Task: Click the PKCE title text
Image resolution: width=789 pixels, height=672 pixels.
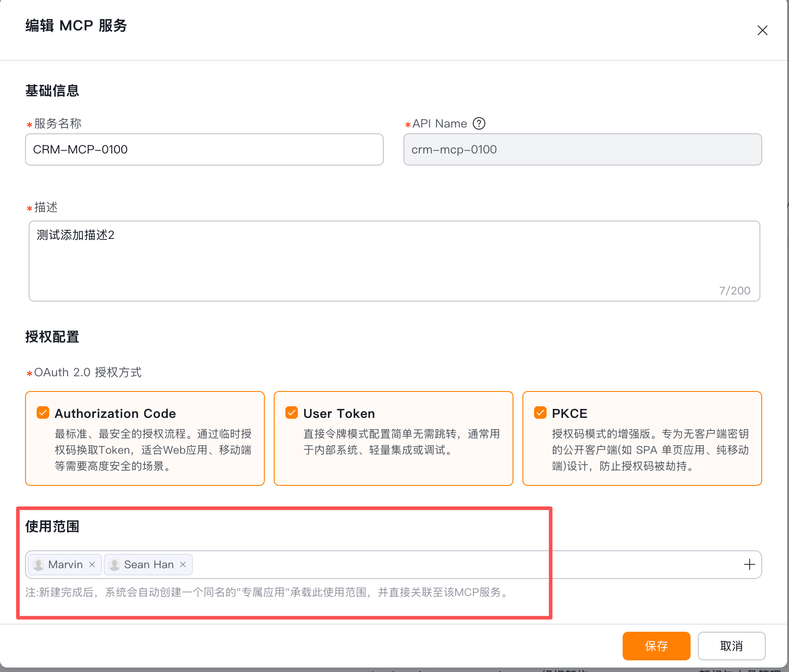Action: (x=569, y=413)
